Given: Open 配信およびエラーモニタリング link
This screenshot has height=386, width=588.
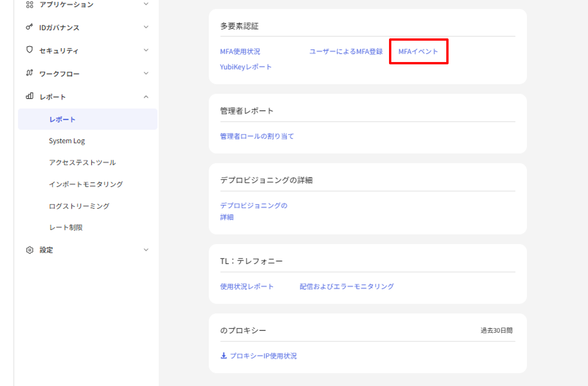Looking at the screenshot, I should 347,287.
